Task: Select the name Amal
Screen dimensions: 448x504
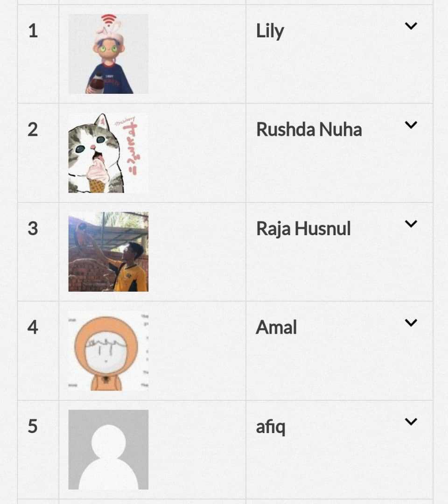Action: pyautogui.click(x=276, y=328)
